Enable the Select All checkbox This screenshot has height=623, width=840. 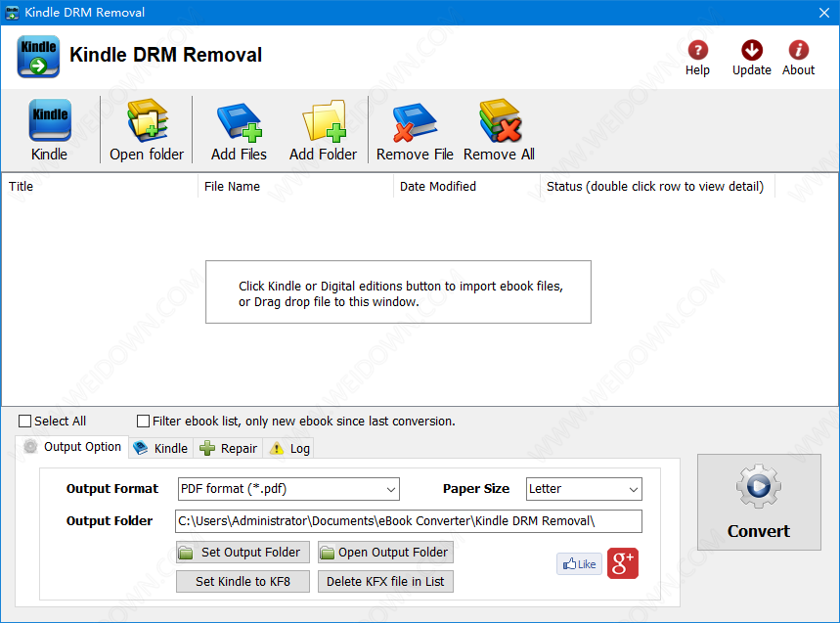point(24,422)
